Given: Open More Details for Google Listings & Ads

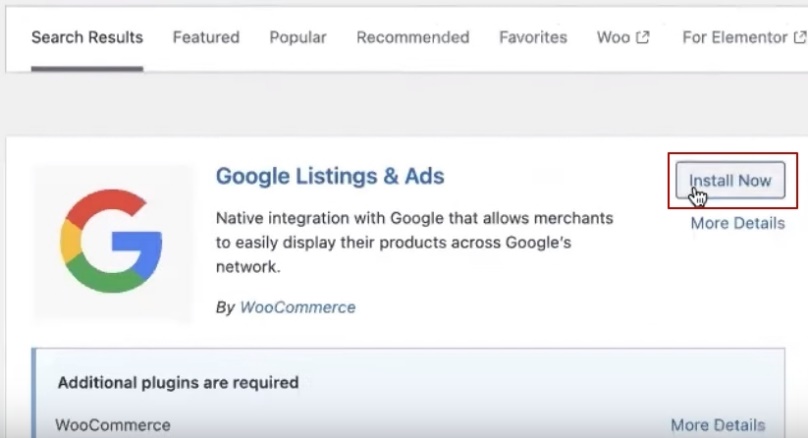Looking at the screenshot, I should point(737,223).
